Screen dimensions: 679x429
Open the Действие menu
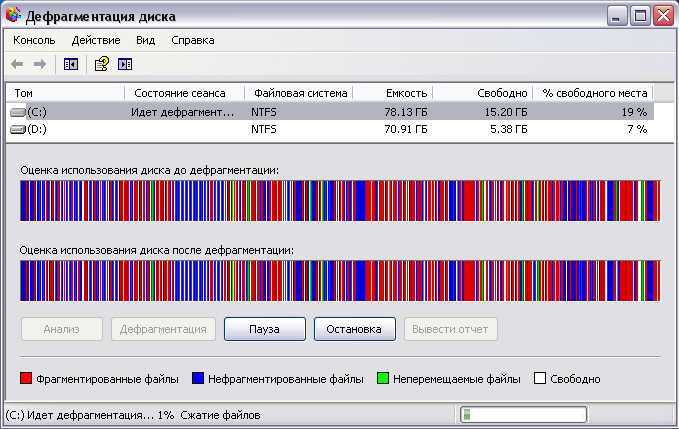click(96, 40)
